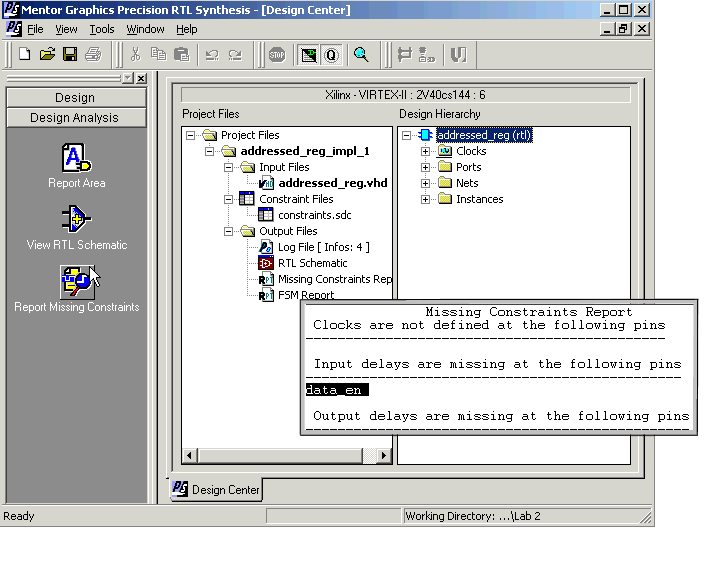Click the Paste clipboard icon

click(181, 54)
